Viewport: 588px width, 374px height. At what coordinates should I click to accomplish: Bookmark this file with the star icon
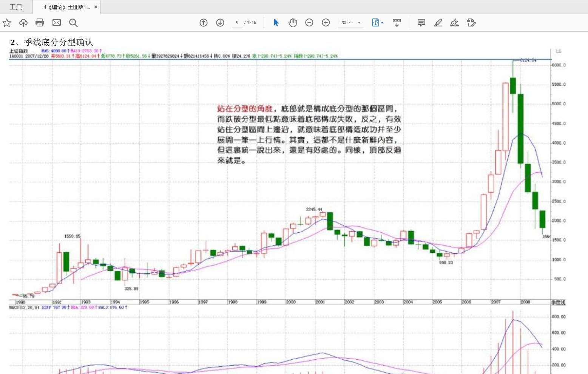[x=7, y=23]
